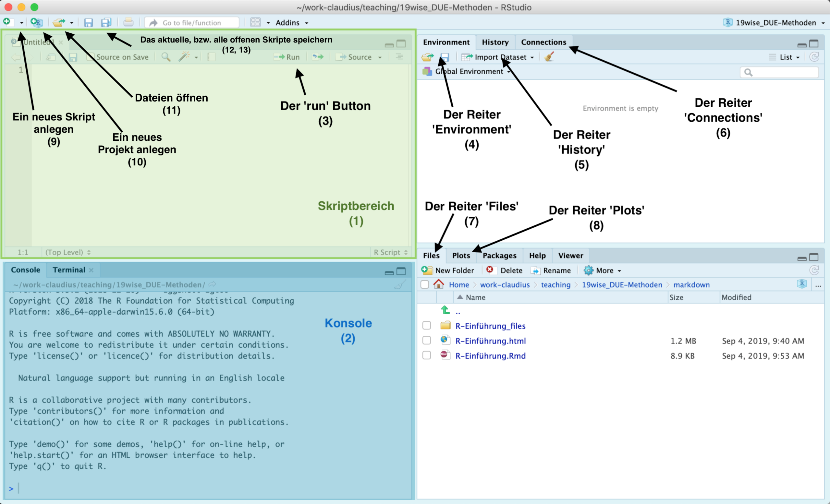The image size is (830, 504).
Task: Click the open file icon
Action: point(59,22)
